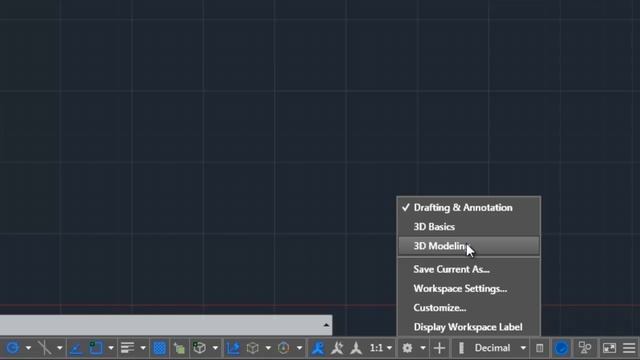Open 2D Object Snap settings dropdown arrow
The image size is (640, 360).
[x=111, y=348]
